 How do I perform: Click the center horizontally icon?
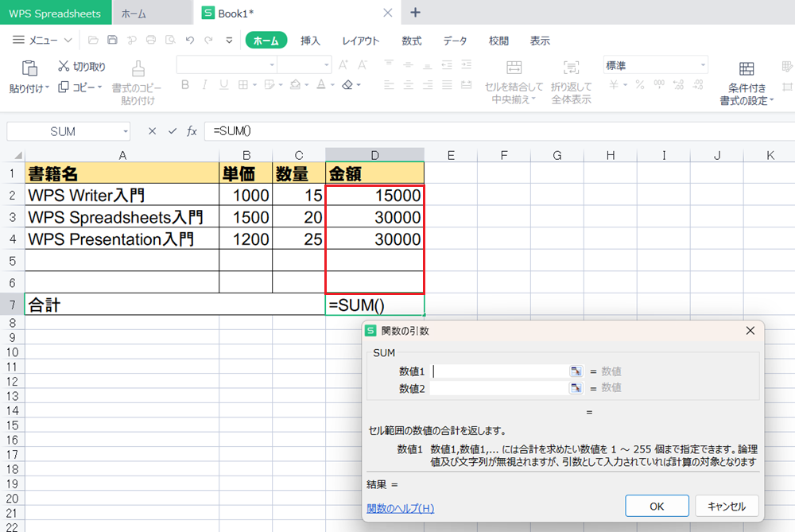click(x=408, y=85)
